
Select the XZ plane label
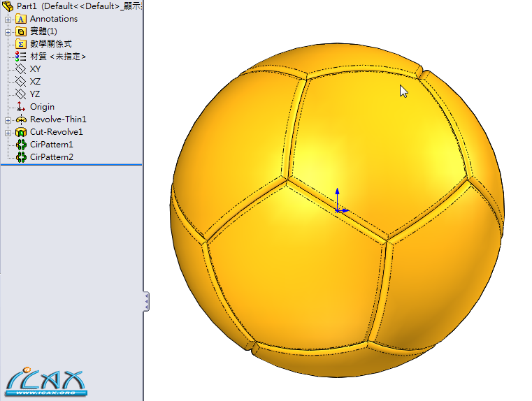point(35,81)
